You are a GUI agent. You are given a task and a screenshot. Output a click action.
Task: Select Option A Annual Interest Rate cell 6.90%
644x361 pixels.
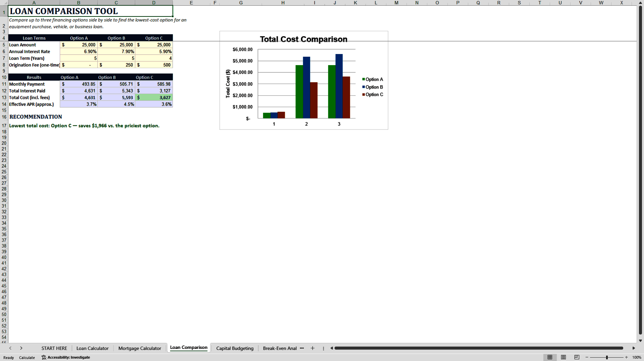click(79, 51)
